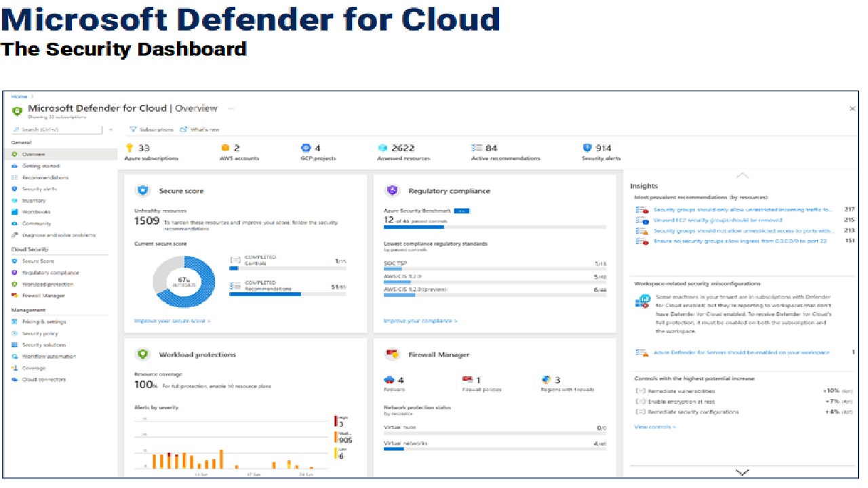868x488 pixels.
Task: Click the Workload protections card icon
Action: (x=143, y=354)
